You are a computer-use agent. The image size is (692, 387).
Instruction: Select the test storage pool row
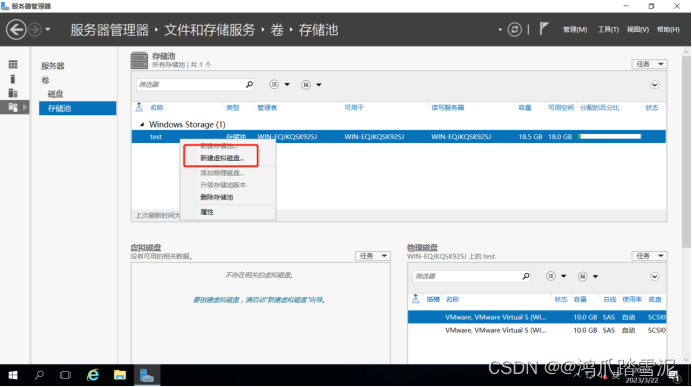[x=399, y=137]
